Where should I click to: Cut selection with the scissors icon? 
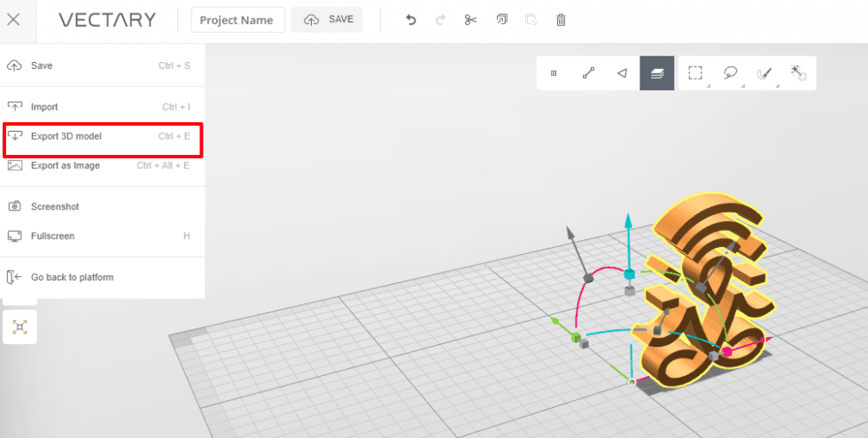(470, 19)
